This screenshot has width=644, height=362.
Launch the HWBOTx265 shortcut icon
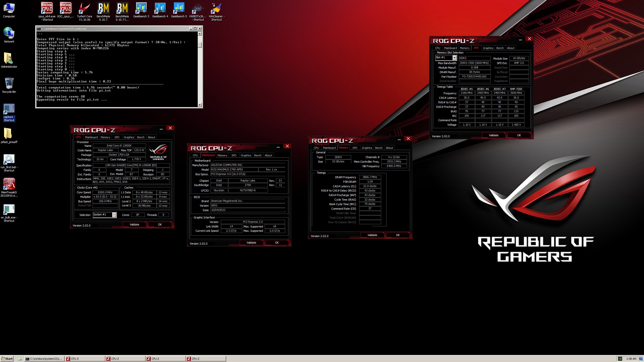198,12
